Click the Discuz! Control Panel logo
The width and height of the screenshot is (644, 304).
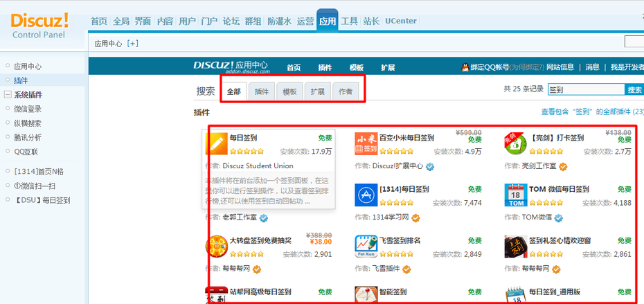(x=39, y=26)
